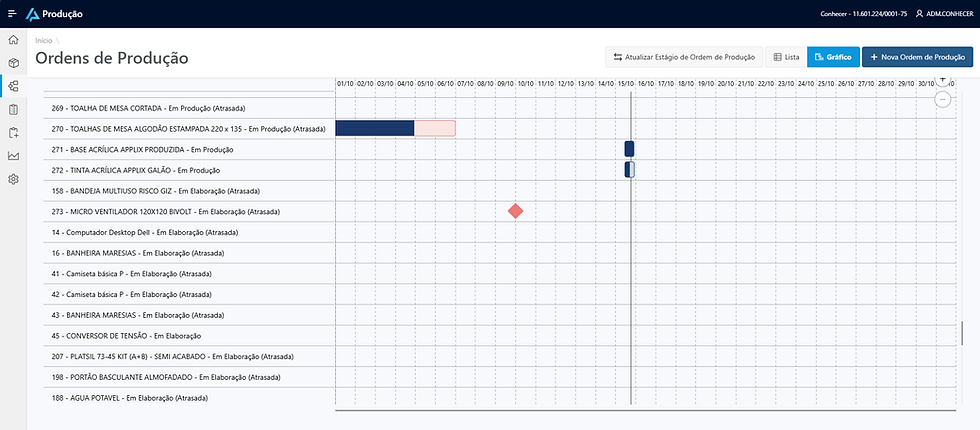Viewport: 980px width, 430px height.
Task: Select row 188 - AGUA POTAVEL
Action: pos(188,398)
